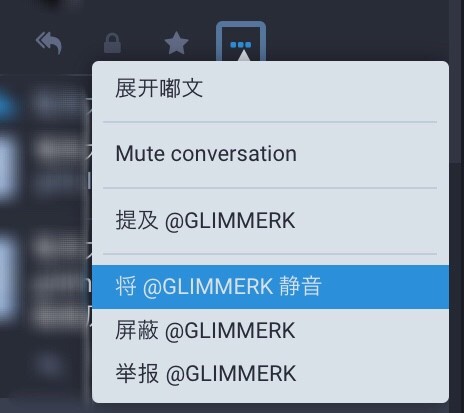This screenshot has height=413, width=464.
Task: Open the lowest blurred light avatar
Action: coord(7,277)
